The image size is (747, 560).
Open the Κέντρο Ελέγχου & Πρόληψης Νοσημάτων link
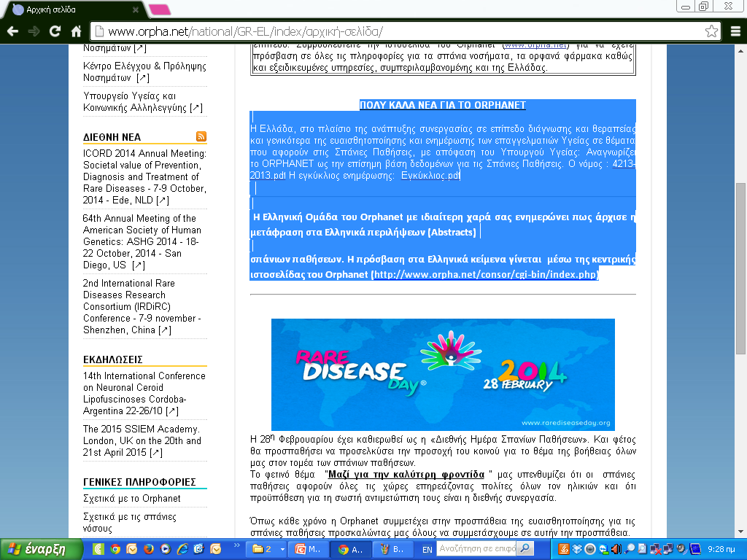coord(145,71)
